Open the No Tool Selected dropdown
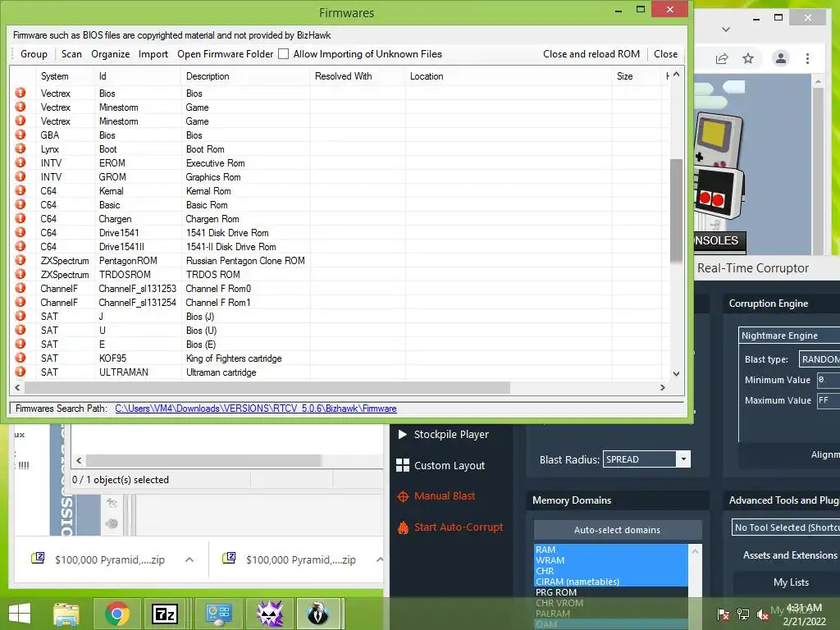 pos(786,527)
